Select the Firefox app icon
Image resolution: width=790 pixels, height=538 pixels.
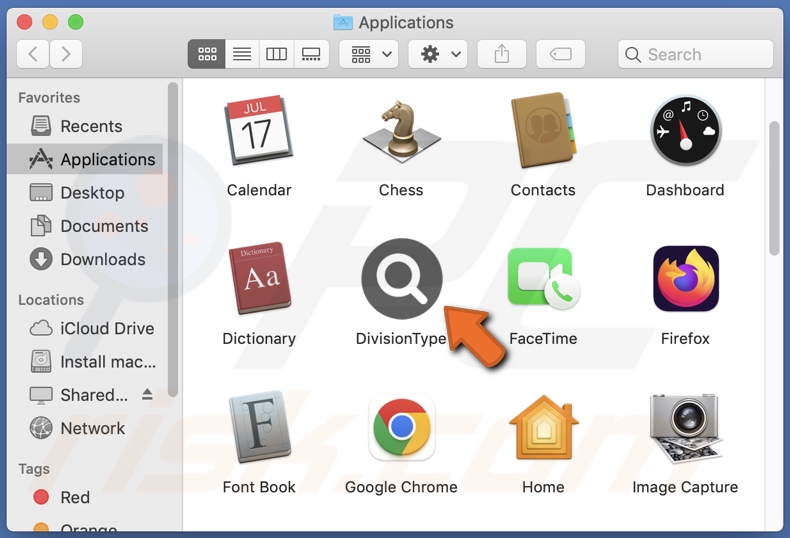pyautogui.click(x=686, y=278)
